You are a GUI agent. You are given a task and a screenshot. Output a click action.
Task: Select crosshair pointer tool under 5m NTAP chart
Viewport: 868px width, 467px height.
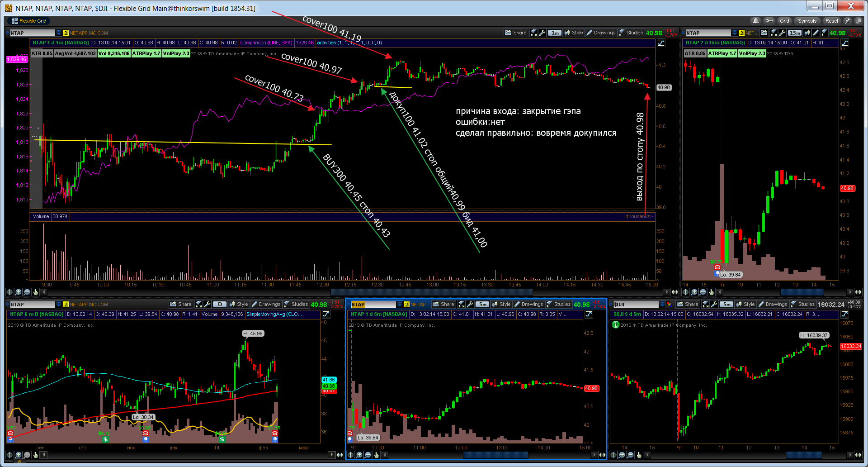[350, 455]
